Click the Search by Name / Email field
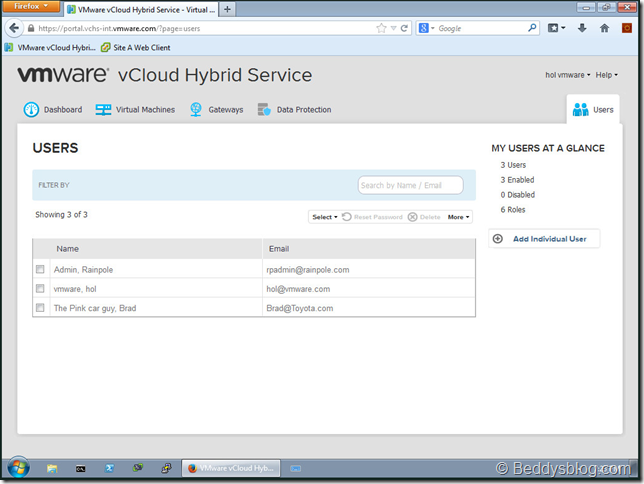 [410, 185]
